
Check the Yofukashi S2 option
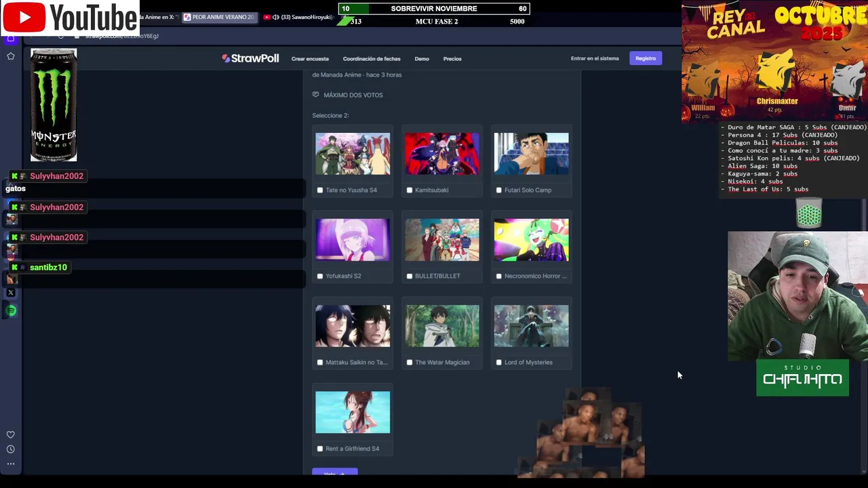click(320, 277)
